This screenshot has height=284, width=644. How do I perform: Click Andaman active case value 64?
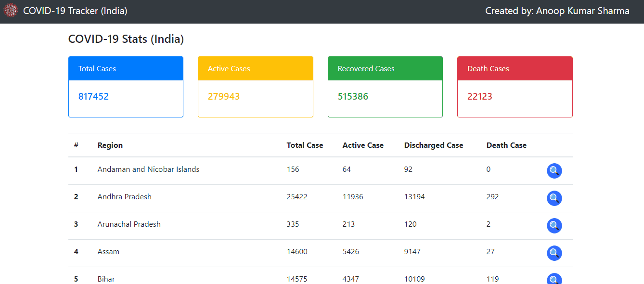pyautogui.click(x=347, y=169)
